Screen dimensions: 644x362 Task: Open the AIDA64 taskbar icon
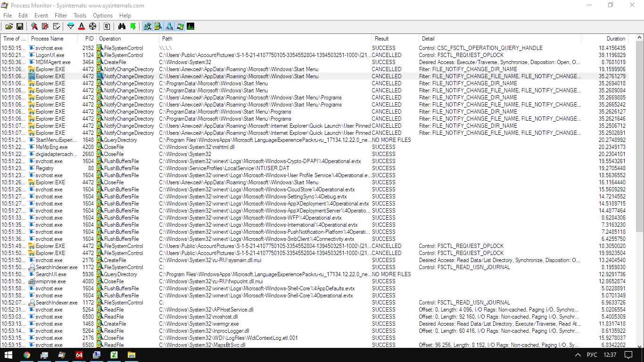coord(79,355)
